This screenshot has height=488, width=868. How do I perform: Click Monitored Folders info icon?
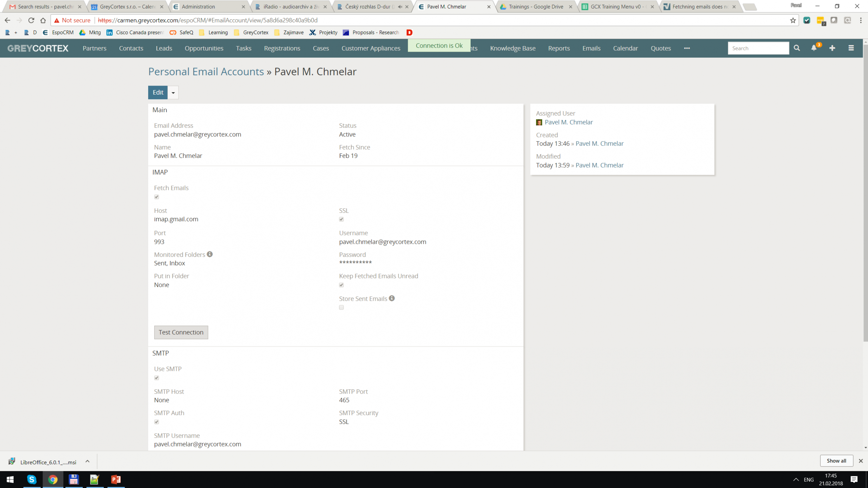click(210, 254)
